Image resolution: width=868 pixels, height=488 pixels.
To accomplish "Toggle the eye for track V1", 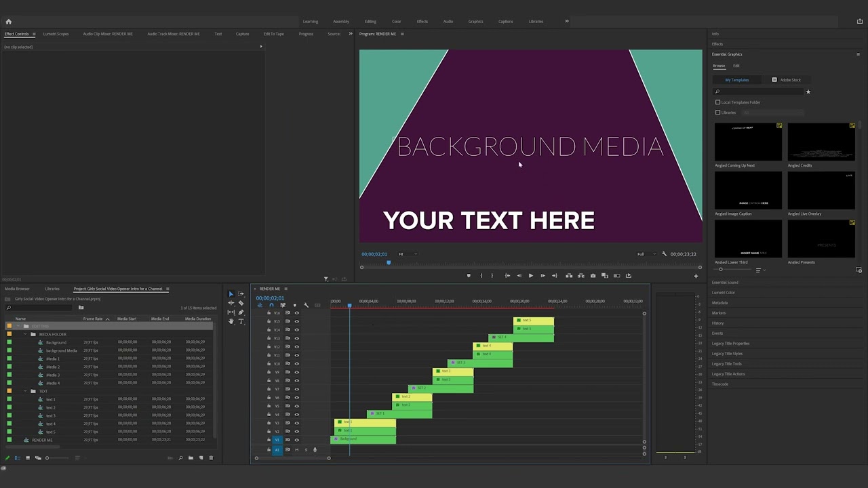I will pyautogui.click(x=296, y=440).
